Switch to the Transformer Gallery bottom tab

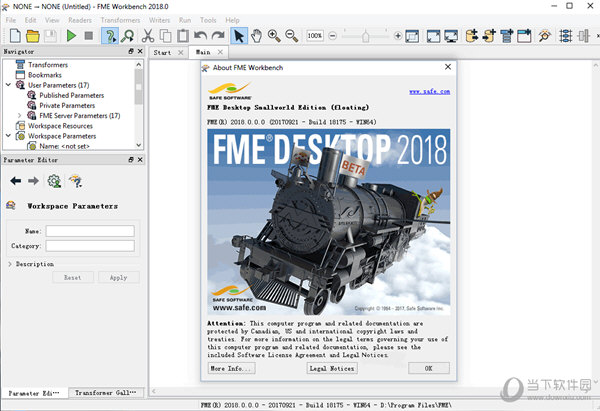click(106, 393)
